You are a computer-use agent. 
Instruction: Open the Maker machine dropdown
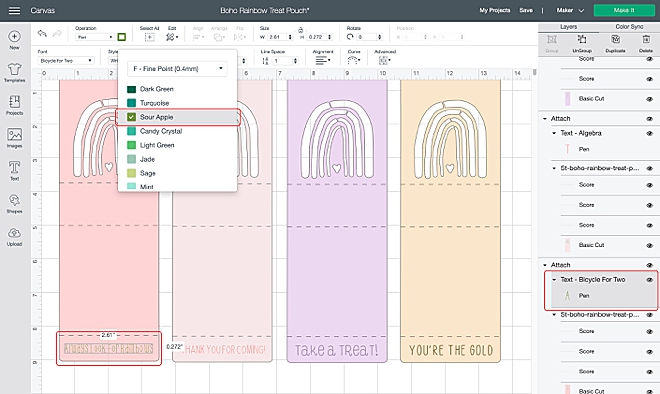(570, 10)
